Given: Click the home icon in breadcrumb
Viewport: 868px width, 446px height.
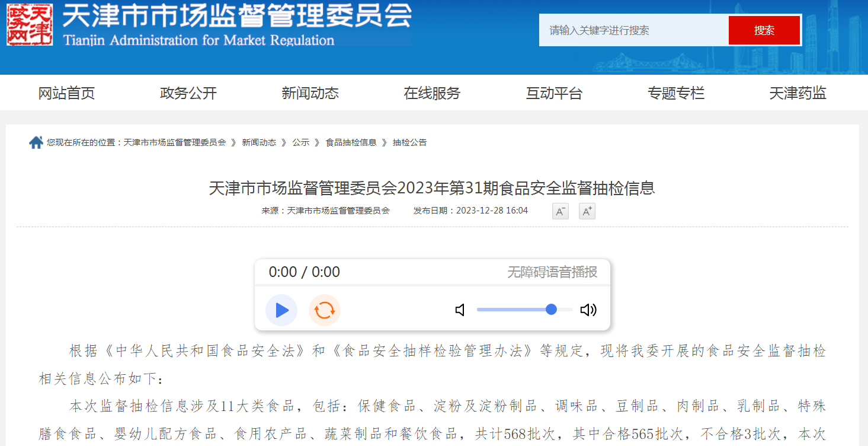Looking at the screenshot, I should pyautogui.click(x=36, y=143).
